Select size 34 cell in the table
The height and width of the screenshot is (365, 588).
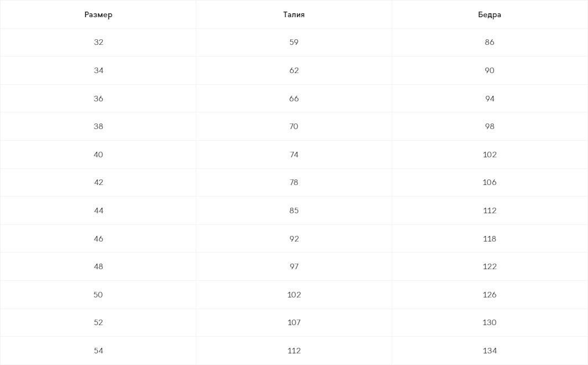click(x=98, y=70)
